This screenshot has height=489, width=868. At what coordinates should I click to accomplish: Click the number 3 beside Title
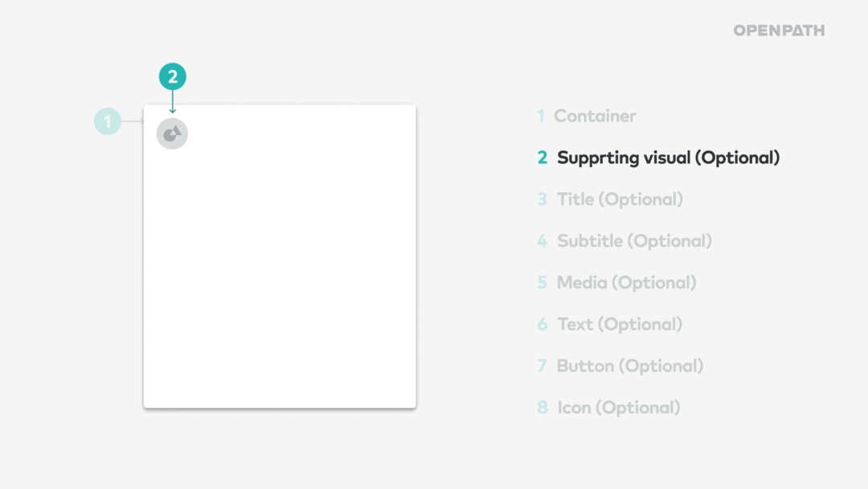click(542, 199)
